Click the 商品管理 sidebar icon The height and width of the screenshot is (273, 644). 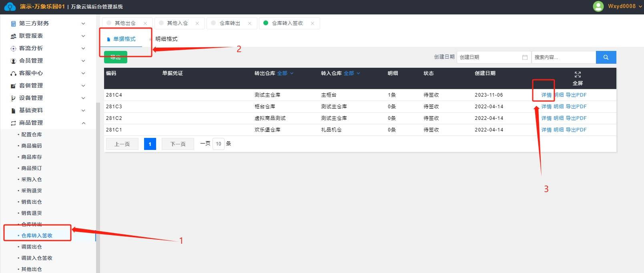coord(13,123)
